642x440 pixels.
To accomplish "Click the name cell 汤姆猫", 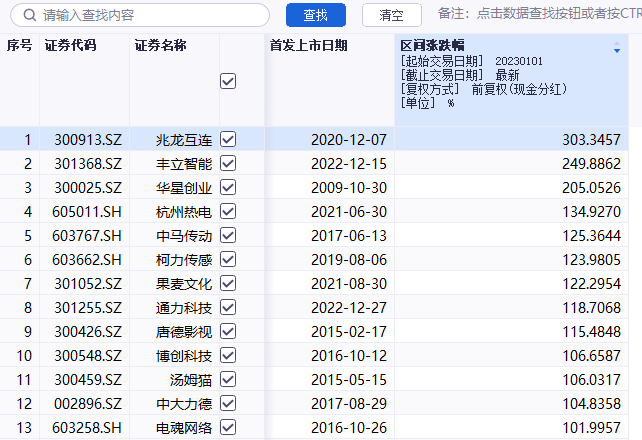I will coord(191,380).
